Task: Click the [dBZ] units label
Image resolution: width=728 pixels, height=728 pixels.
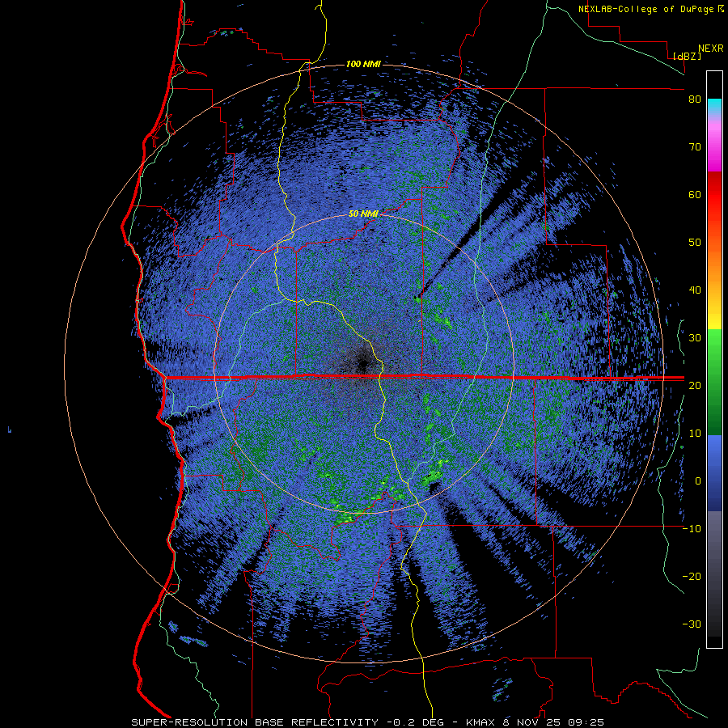Action: click(687, 56)
